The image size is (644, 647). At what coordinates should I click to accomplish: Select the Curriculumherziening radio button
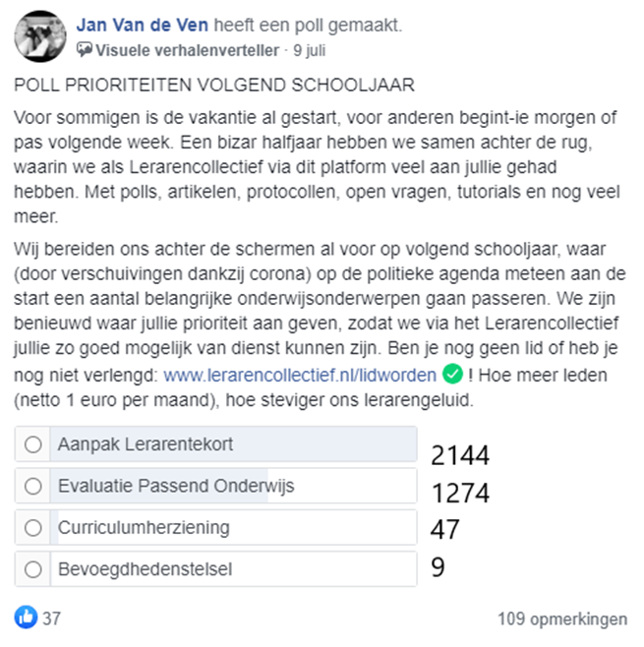pyautogui.click(x=33, y=528)
